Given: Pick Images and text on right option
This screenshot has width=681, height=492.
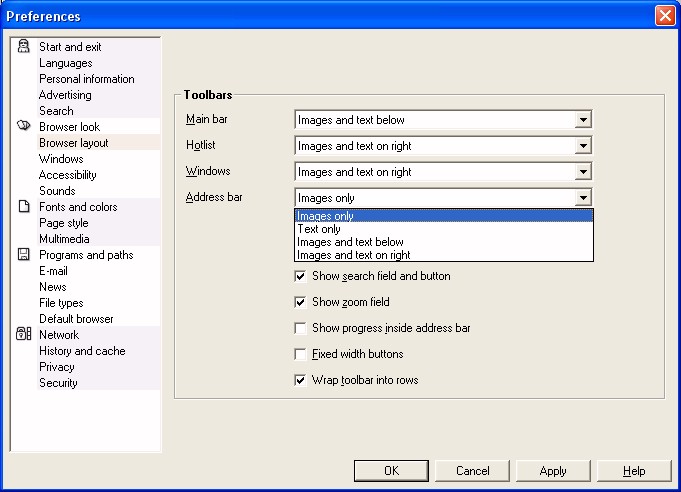Looking at the screenshot, I should tap(354, 255).
